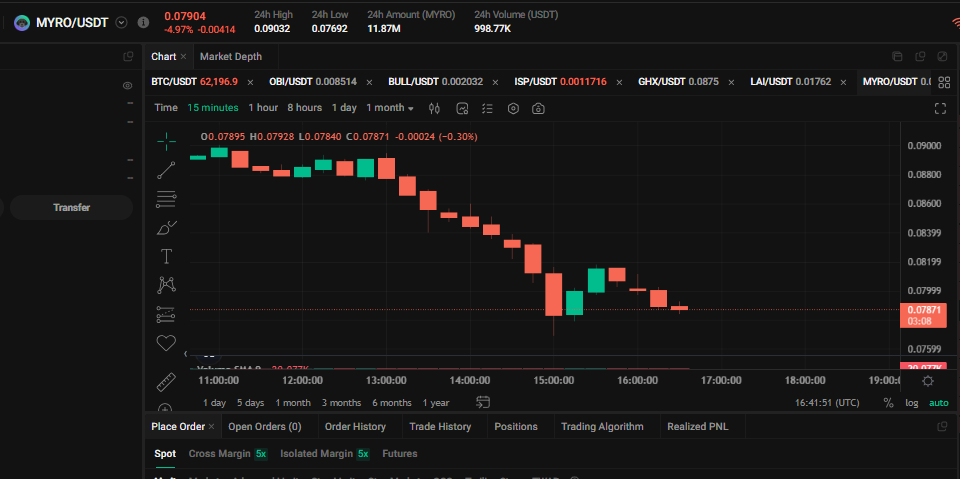
Task: Open the Fibonacci retracement lines tool
Action: (166, 198)
